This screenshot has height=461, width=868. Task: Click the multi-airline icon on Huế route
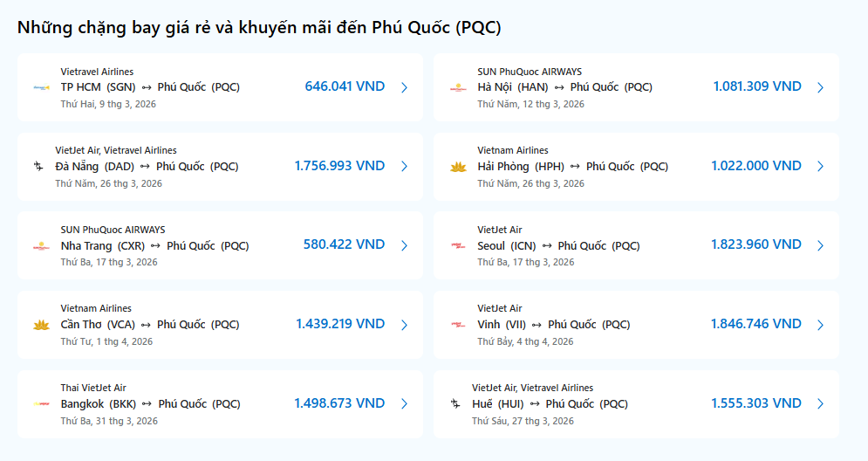(455, 404)
